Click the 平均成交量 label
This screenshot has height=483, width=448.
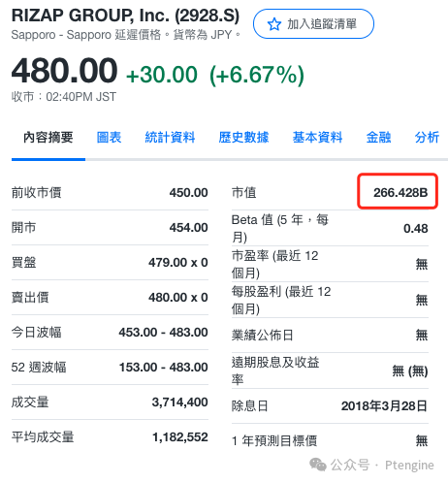pyautogui.click(x=43, y=437)
